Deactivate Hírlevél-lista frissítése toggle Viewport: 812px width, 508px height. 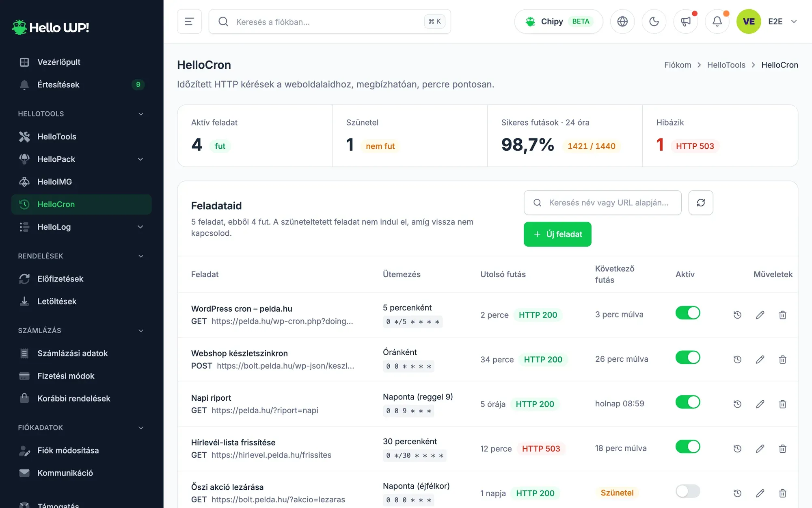688,447
